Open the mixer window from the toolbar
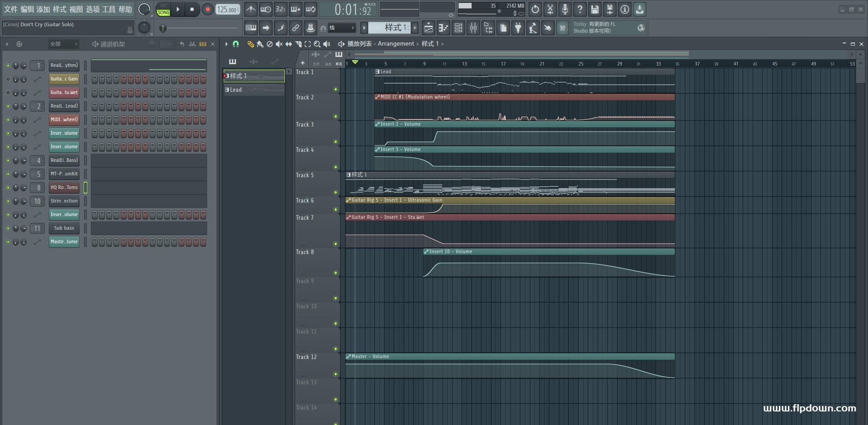The height and width of the screenshot is (425, 868). (473, 28)
